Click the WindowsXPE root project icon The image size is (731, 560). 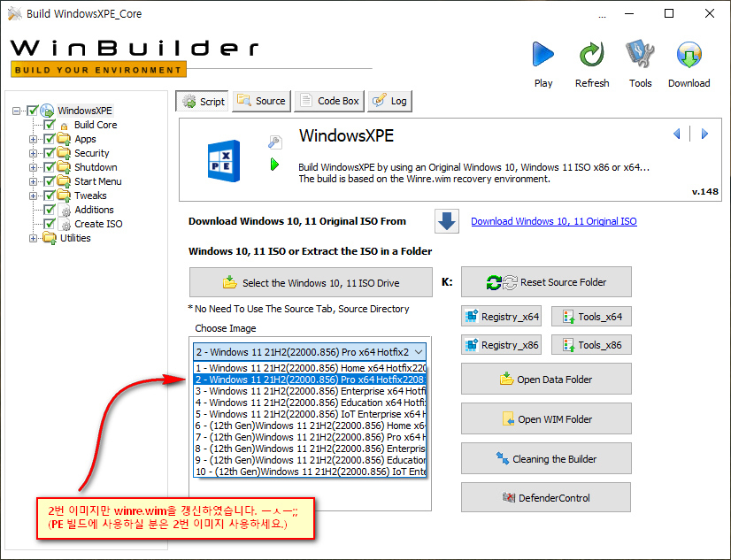[47, 111]
